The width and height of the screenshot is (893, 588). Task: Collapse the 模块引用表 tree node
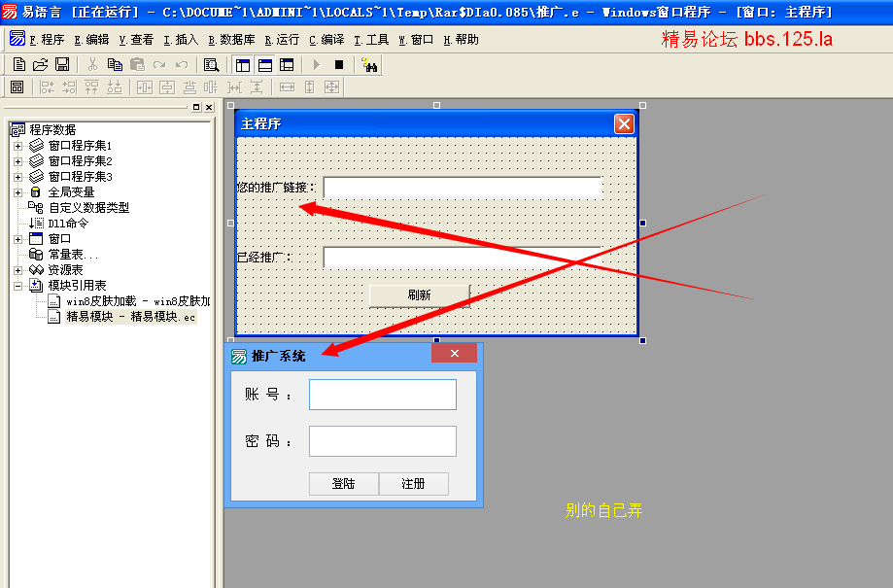click(x=18, y=286)
